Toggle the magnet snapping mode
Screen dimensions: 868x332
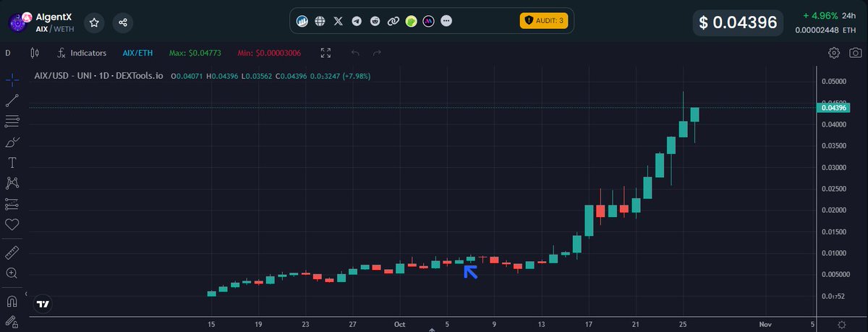pyautogui.click(x=12, y=301)
